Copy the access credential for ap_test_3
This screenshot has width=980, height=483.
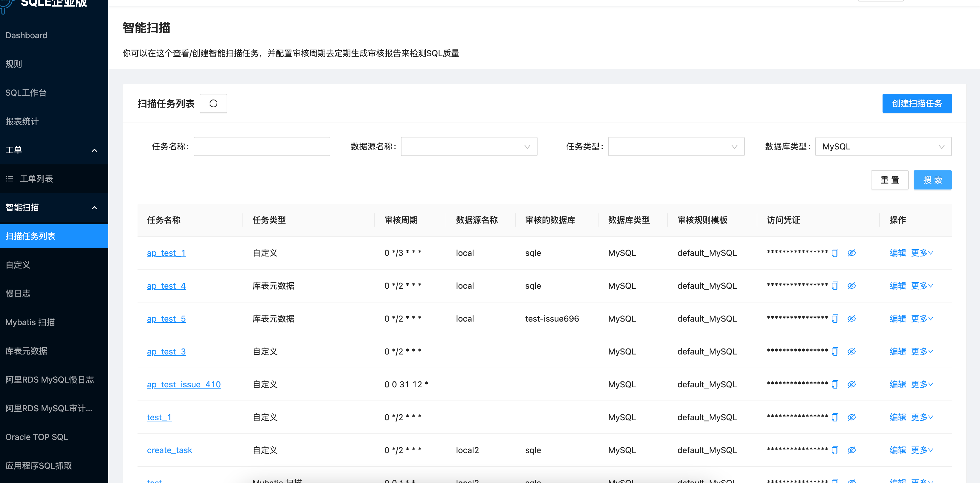835,351
